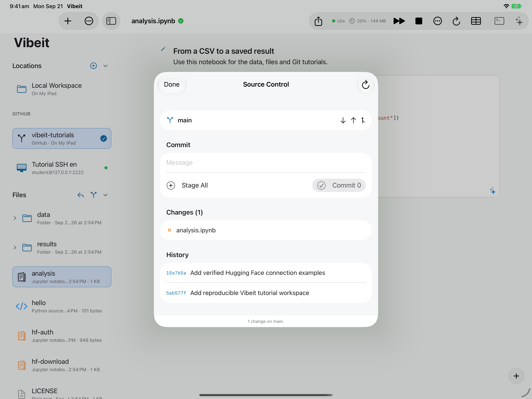
Task: Open the terminal icon in toolbar
Action: [x=499, y=21]
